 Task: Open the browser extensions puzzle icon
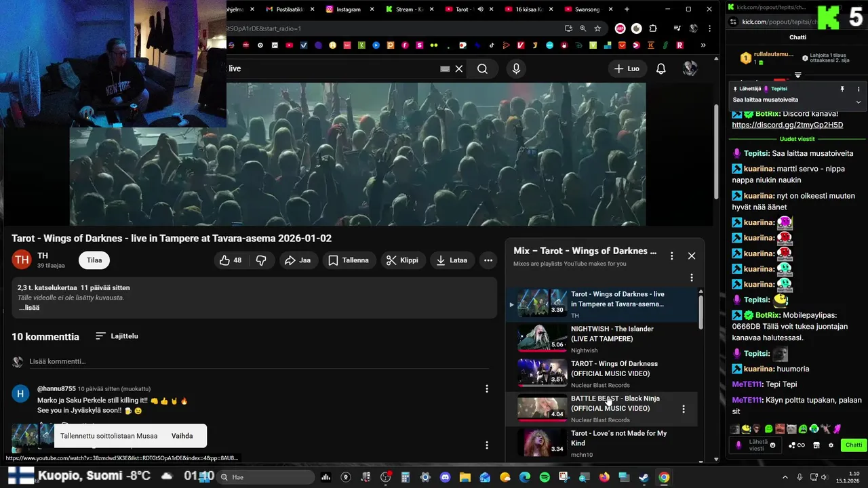click(653, 28)
